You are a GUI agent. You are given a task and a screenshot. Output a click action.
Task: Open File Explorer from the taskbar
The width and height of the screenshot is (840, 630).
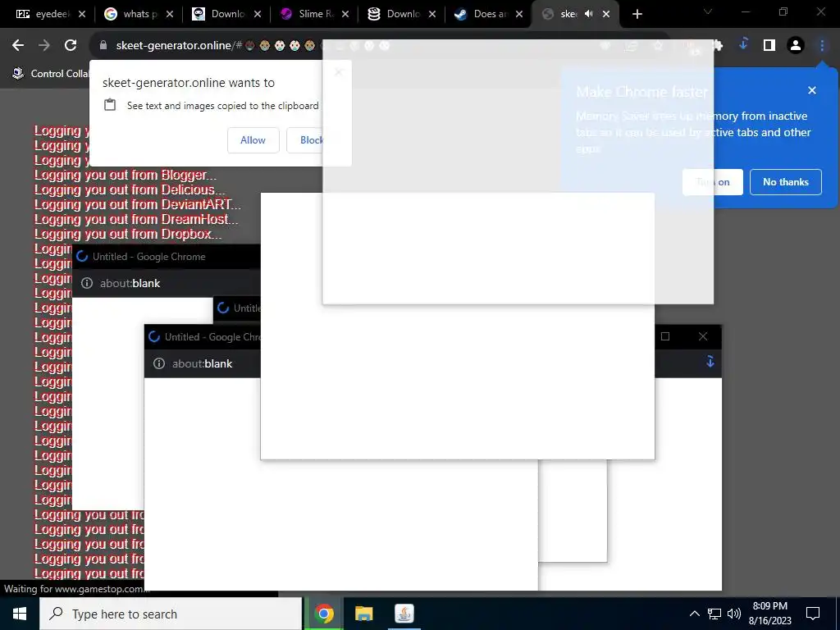[363, 614]
